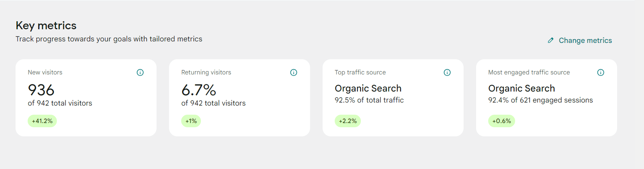
Task: Click the New visitors card label
Action: point(45,73)
